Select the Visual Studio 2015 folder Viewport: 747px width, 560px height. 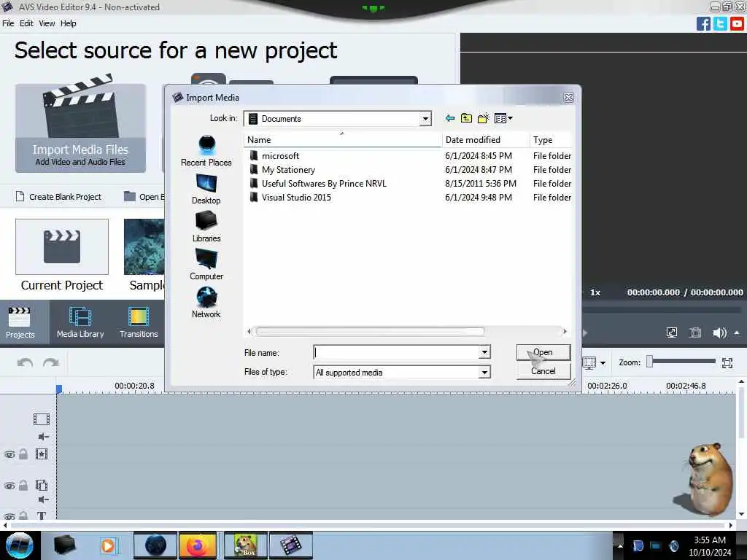296,197
